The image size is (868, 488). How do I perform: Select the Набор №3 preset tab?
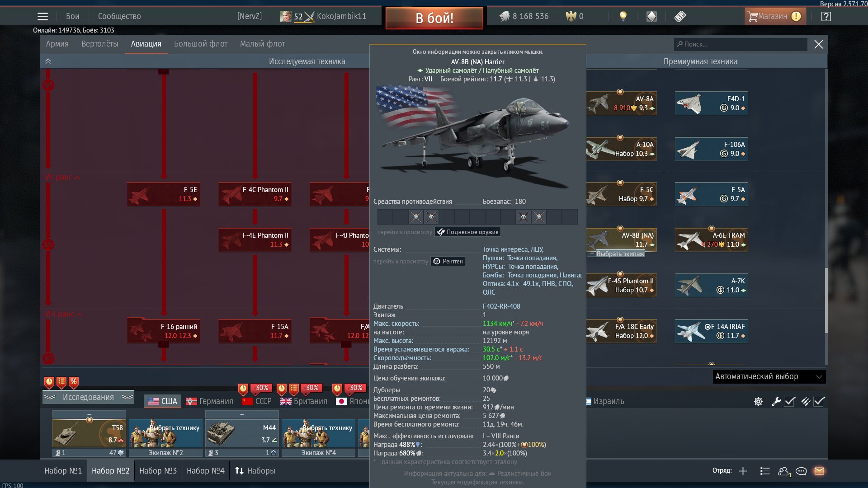pyautogui.click(x=158, y=471)
